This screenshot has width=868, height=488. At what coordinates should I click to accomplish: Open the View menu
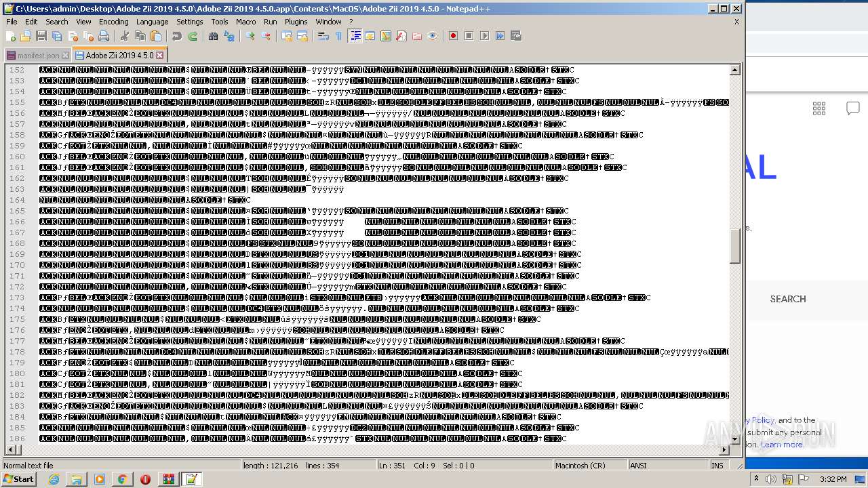coord(83,22)
